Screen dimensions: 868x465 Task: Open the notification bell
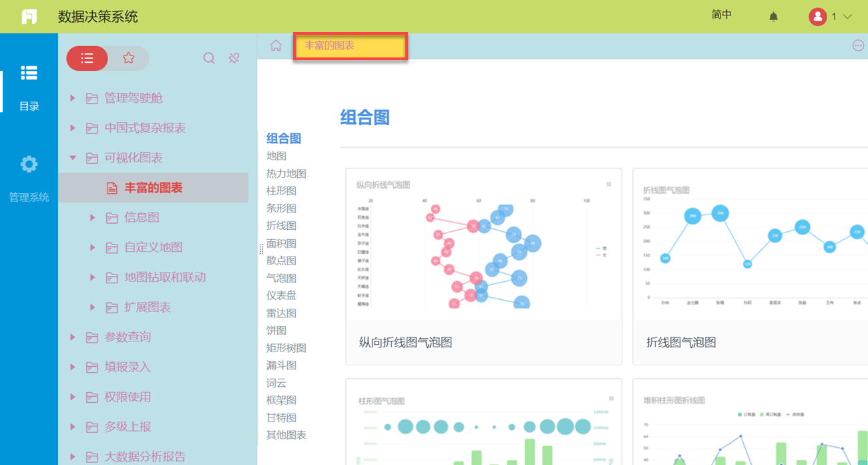click(x=773, y=17)
